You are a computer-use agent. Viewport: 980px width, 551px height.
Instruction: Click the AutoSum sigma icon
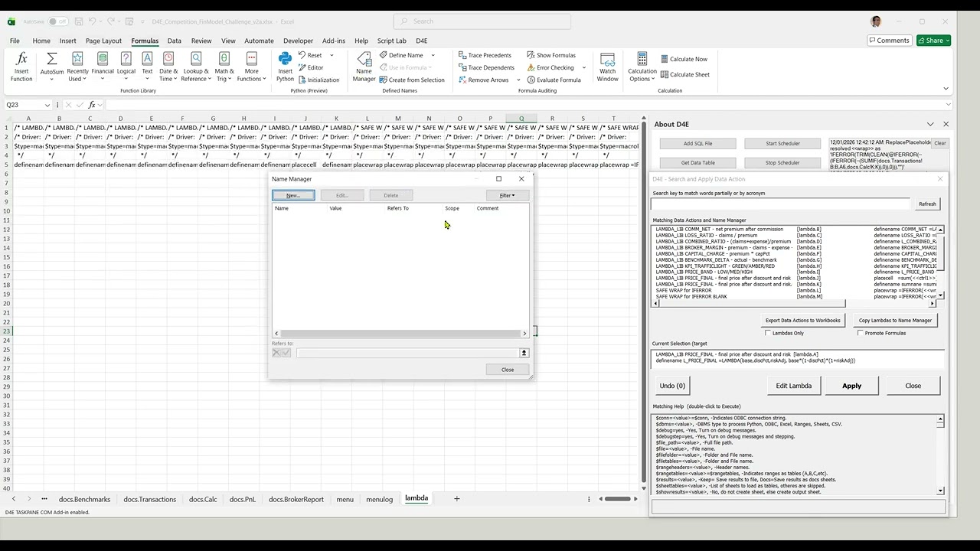coord(52,60)
